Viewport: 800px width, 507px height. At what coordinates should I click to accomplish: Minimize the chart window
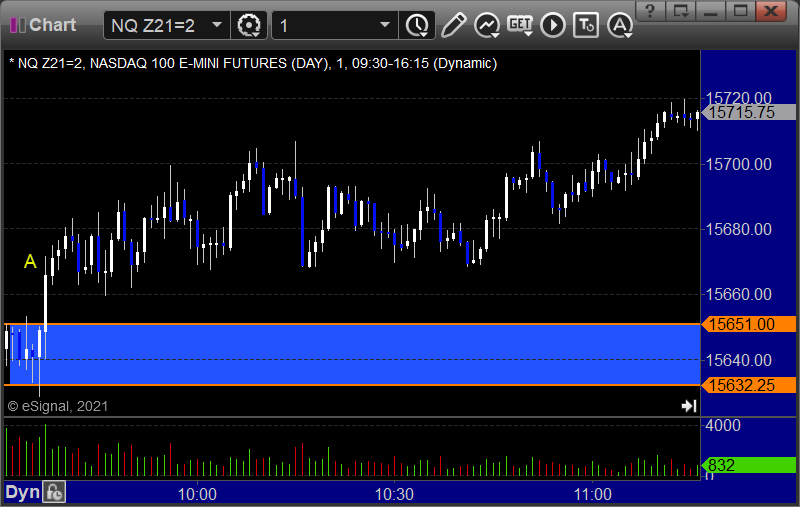(710, 11)
